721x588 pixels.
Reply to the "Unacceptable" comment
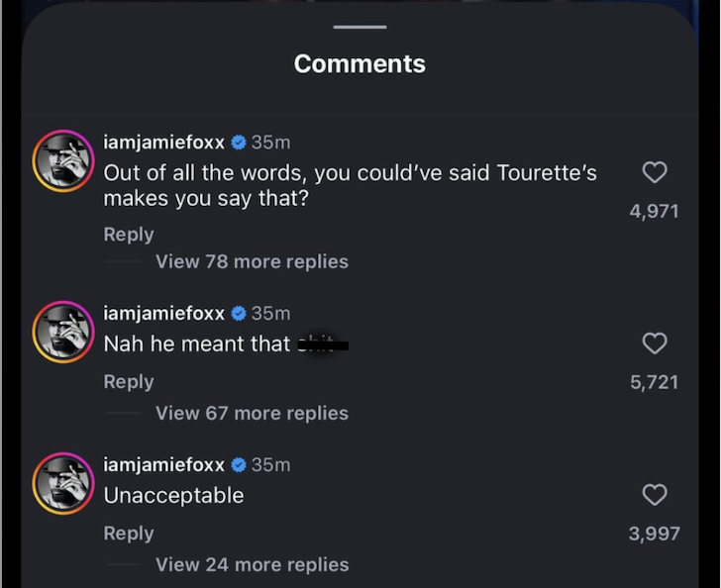pos(129,534)
